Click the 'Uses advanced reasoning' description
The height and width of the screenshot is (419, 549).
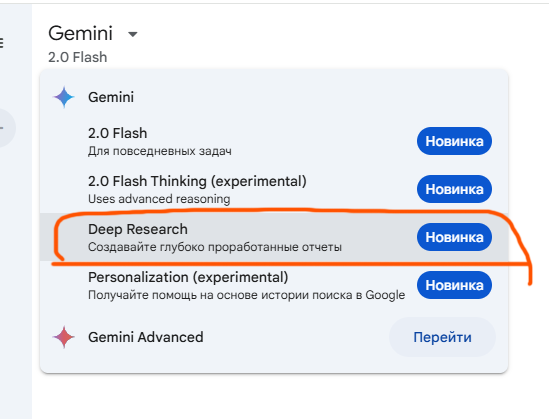point(159,199)
